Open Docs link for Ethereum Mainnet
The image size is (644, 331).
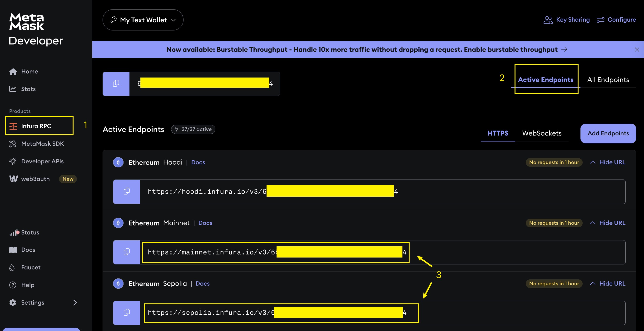[x=205, y=223]
